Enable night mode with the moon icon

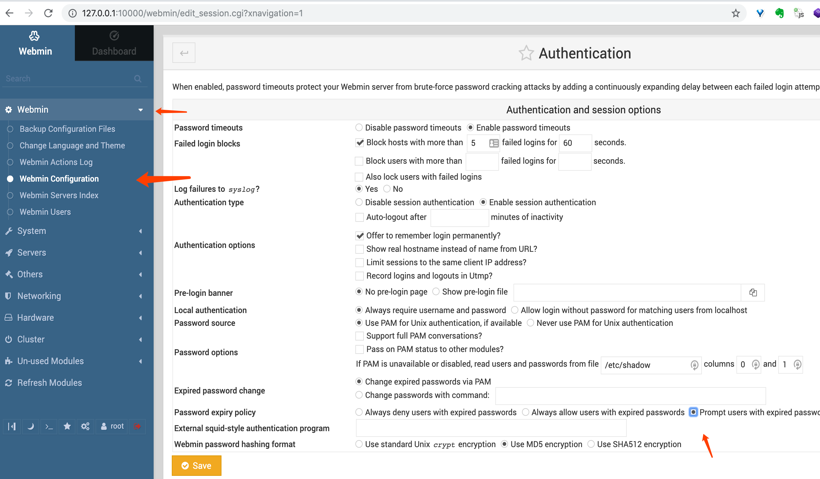pos(31,426)
